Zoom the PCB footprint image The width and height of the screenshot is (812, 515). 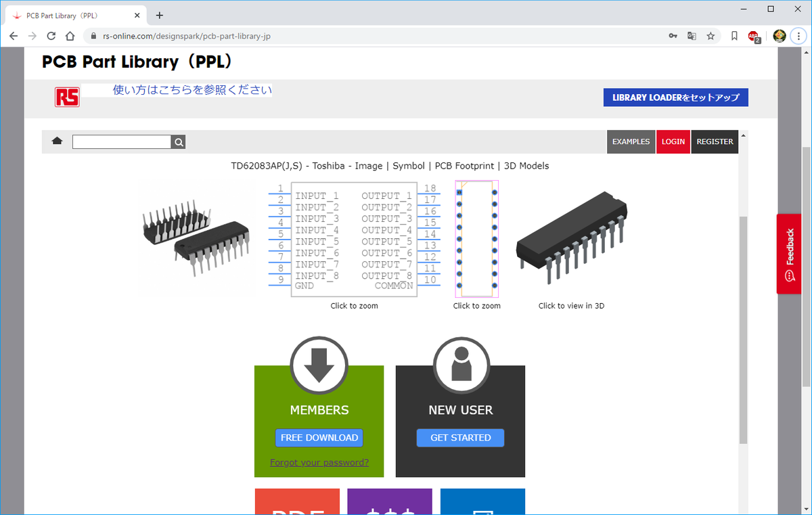[477, 239]
